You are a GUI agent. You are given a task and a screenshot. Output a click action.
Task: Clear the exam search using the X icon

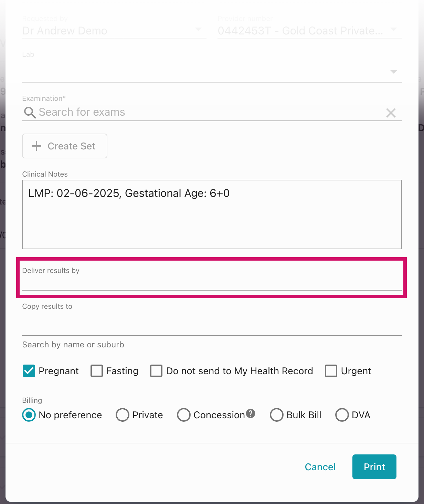[x=391, y=113]
